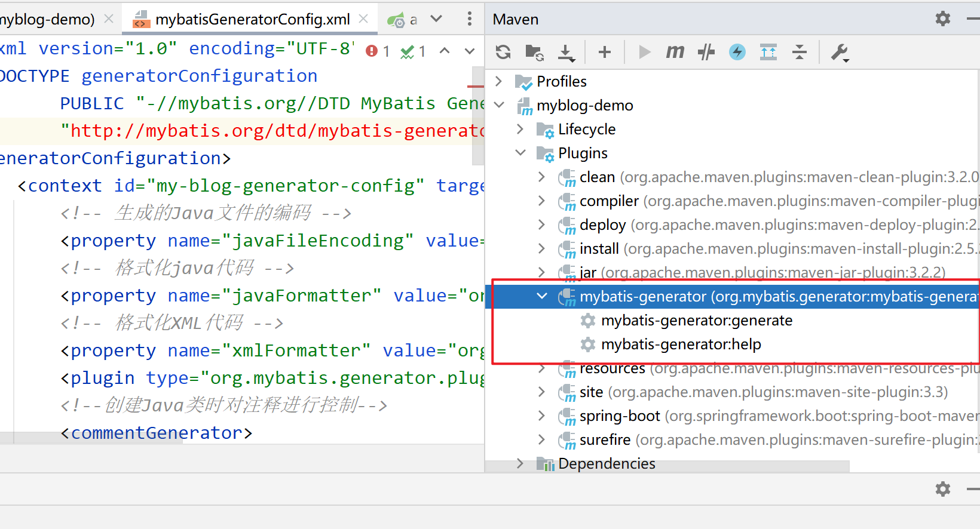980x529 pixels.
Task: Select the site plugin row
Action: point(733,392)
